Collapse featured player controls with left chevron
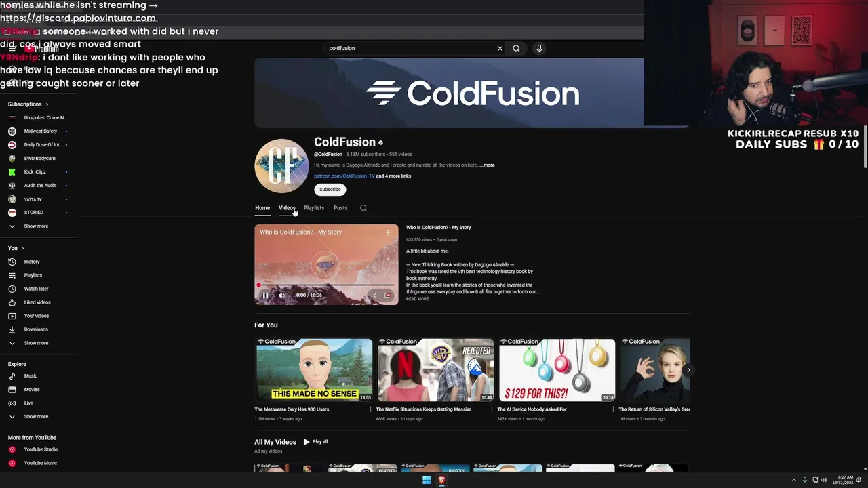This screenshot has width=868, height=488. [374, 296]
